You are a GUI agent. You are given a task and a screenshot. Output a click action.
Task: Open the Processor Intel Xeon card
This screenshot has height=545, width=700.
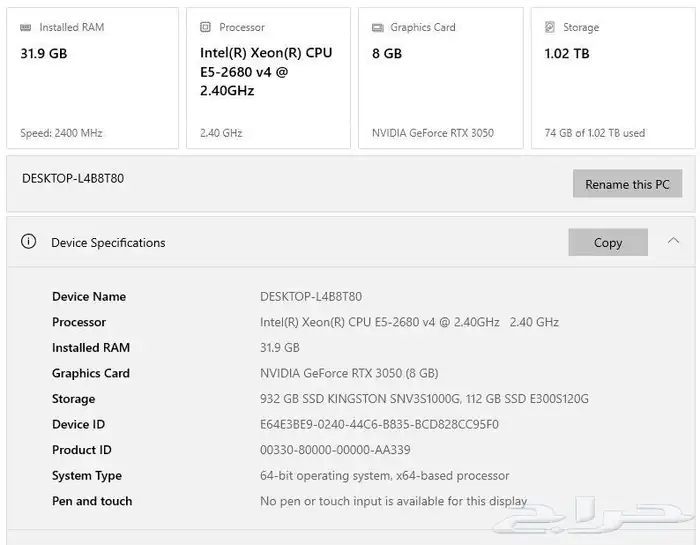pyautogui.click(x=268, y=78)
